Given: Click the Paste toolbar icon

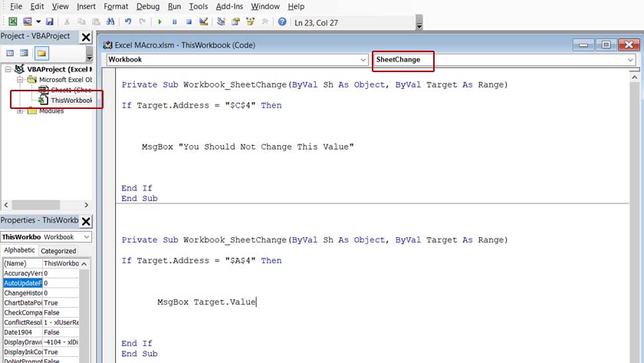Looking at the screenshot, I should click(96, 21).
